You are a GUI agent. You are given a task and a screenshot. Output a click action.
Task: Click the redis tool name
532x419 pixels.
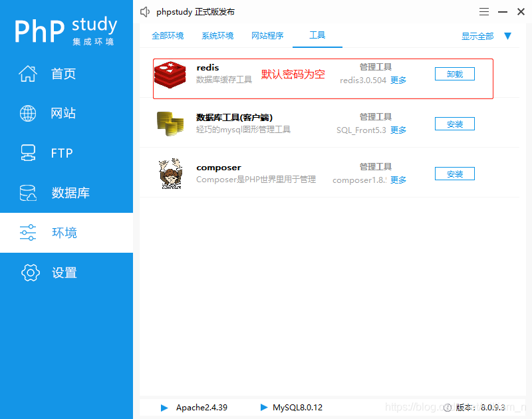pyautogui.click(x=207, y=68)
